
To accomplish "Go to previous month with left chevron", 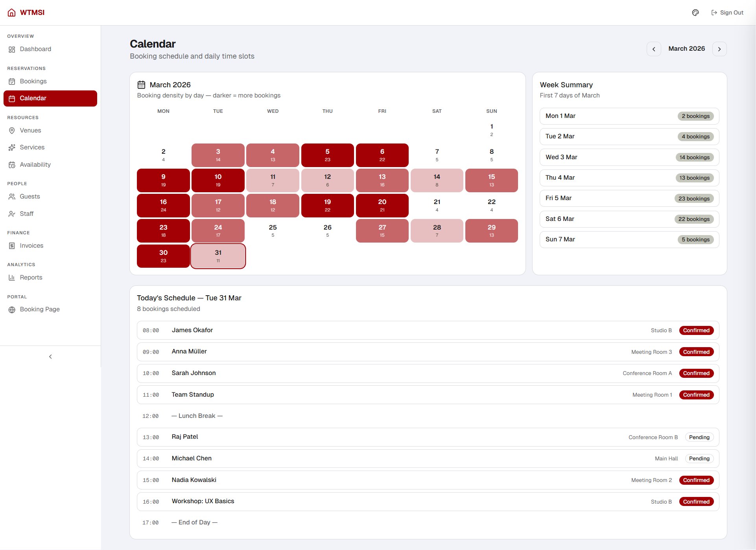I will click(x=654, y=49).
